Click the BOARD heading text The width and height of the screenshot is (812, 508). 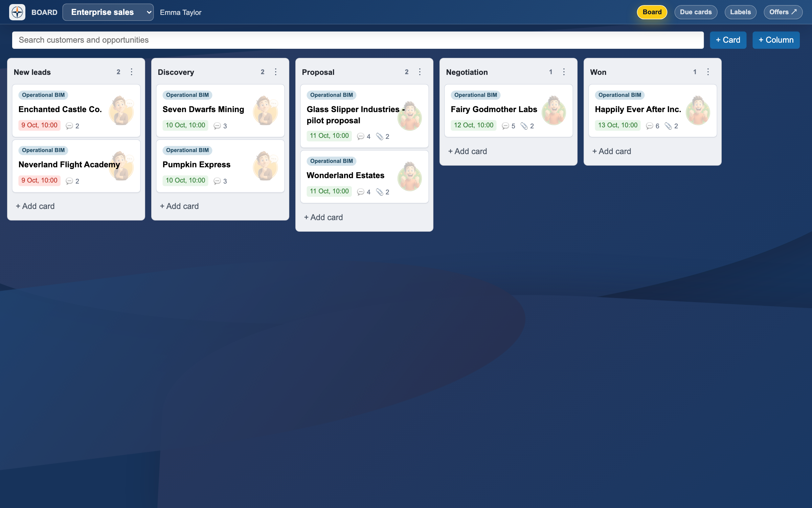(44, 13)
